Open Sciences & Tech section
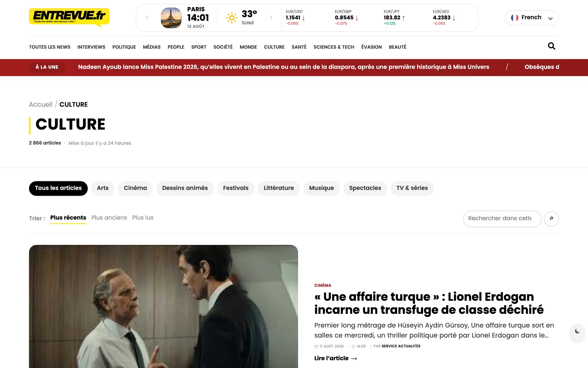 (334, 47)
